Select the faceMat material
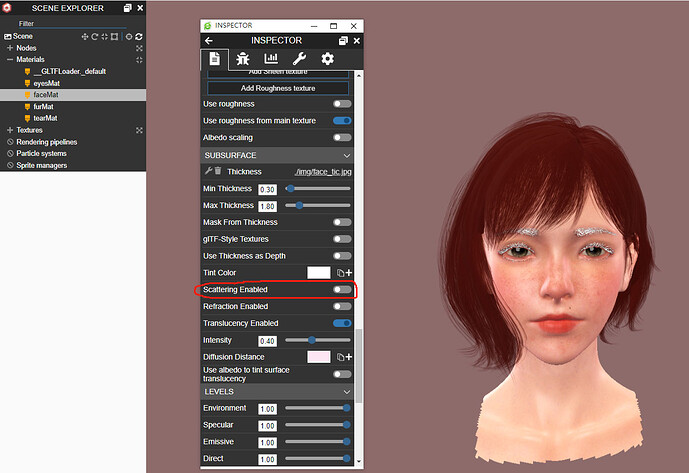 [46, 95]
